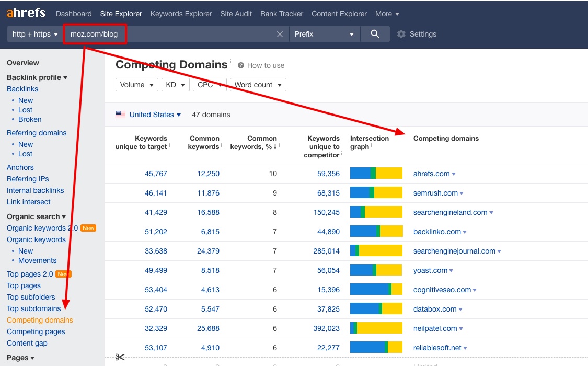Click 11,876 common keywords for semrush.com
The width and height of the screenshot is (588, 366).
209,193
